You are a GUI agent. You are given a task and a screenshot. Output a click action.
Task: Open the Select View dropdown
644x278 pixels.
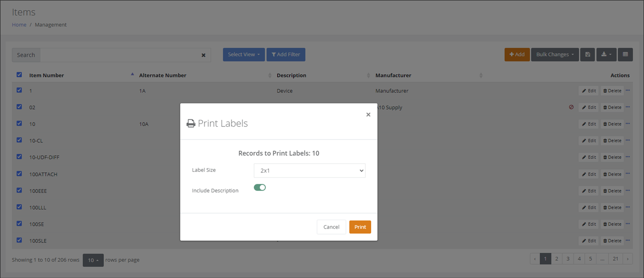click(x=244, y=55)
